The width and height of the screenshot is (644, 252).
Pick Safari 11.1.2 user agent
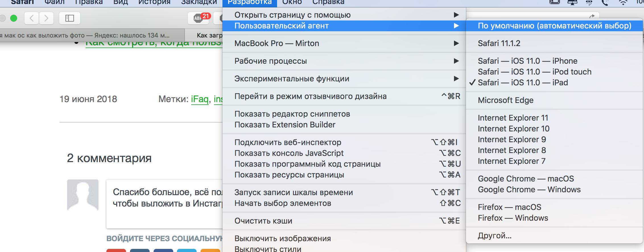pyautogui.click(x=554, y=43)
